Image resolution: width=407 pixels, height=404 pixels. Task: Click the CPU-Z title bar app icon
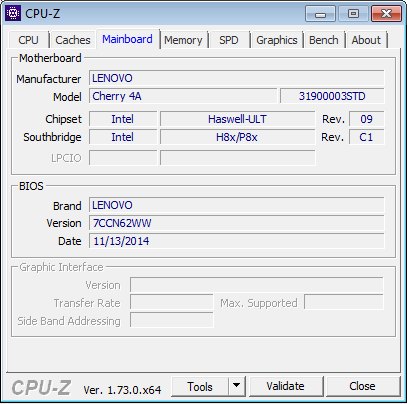pyautogui.click(x=13, y=14)
